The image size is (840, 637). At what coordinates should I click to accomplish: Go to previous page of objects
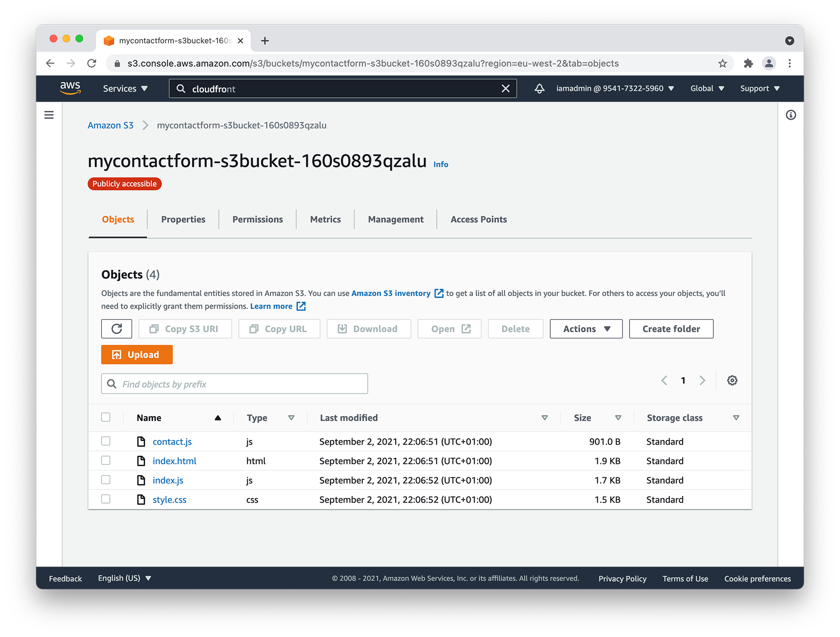[x=664, y=380]
